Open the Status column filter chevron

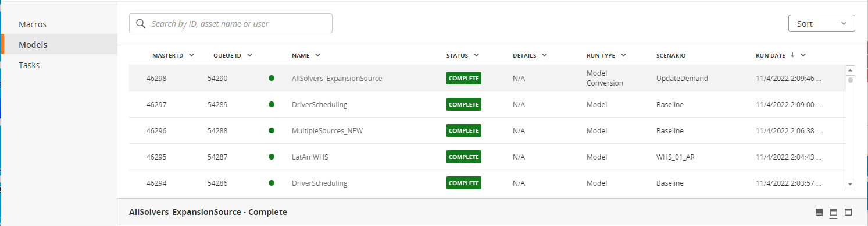tap(476, 55)
